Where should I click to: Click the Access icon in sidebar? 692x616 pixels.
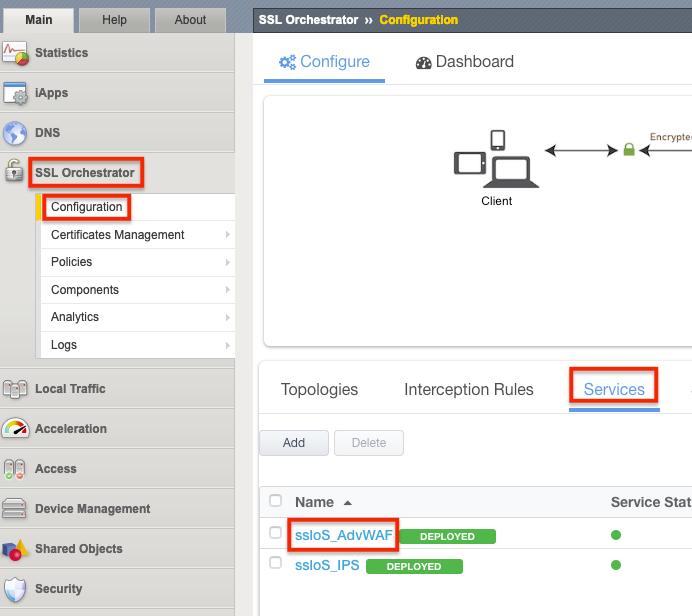point(15,469)
